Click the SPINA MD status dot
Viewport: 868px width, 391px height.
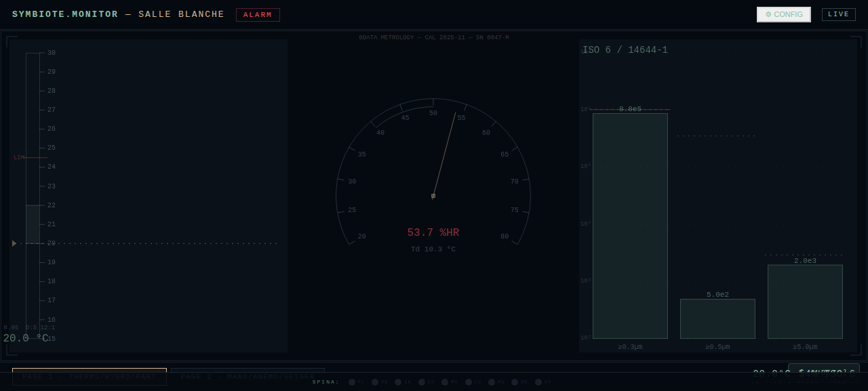click(x=445, y=382)
